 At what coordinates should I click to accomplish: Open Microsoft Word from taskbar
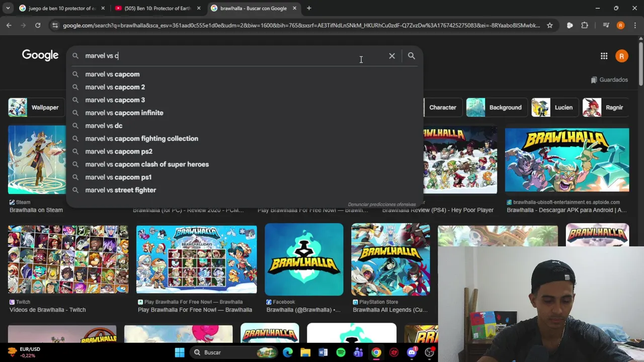(x=323, y=352)
